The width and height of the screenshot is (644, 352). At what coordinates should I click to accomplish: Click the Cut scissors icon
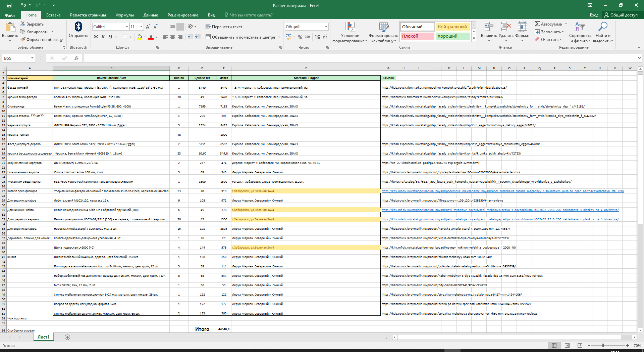[23, 24]
